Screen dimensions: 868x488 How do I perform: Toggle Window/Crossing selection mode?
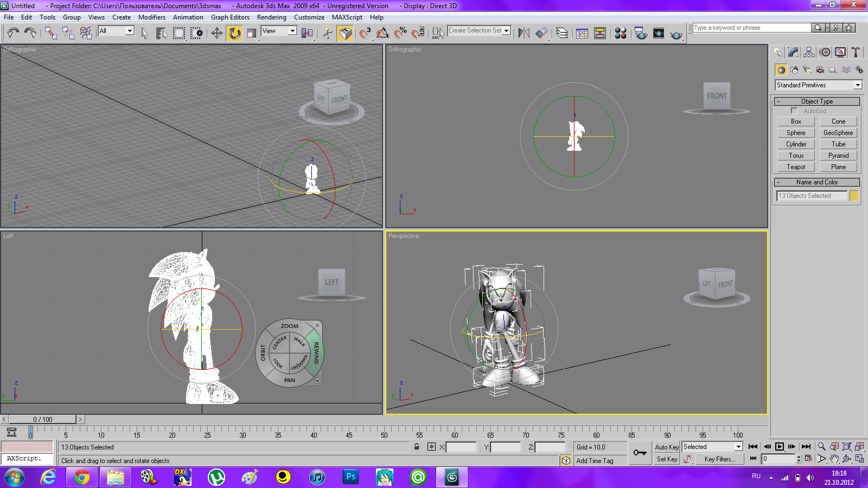pyautogui.click(x=196, y=33)
